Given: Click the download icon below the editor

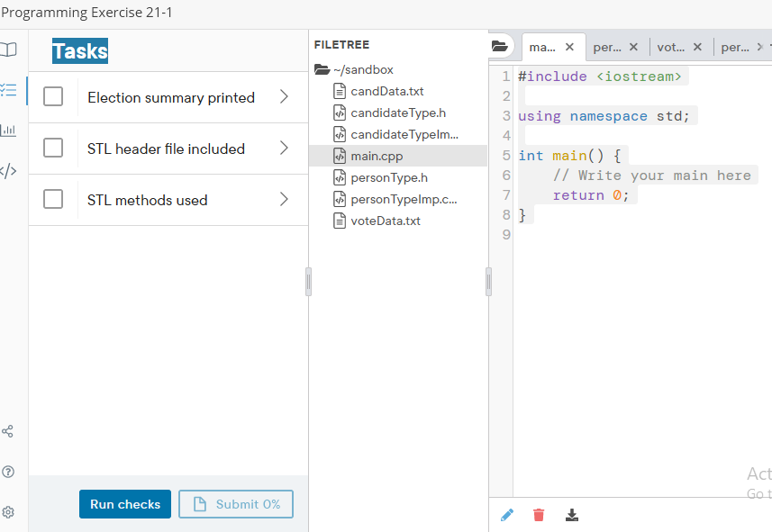Looking at the screenshot, I should [571, 515].
